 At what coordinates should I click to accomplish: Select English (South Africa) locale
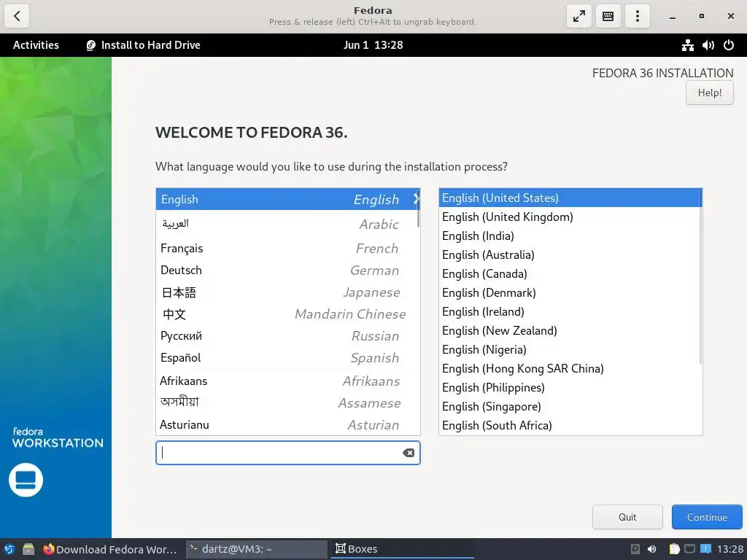[x=570, y=425]
